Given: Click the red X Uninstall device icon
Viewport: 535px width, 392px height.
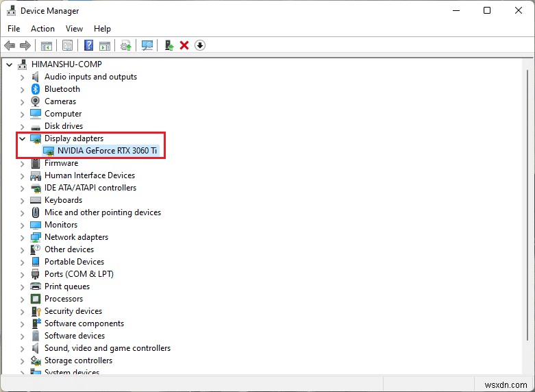Looking at the screenshot, I should pyautogui.click(x=184, y=45).
